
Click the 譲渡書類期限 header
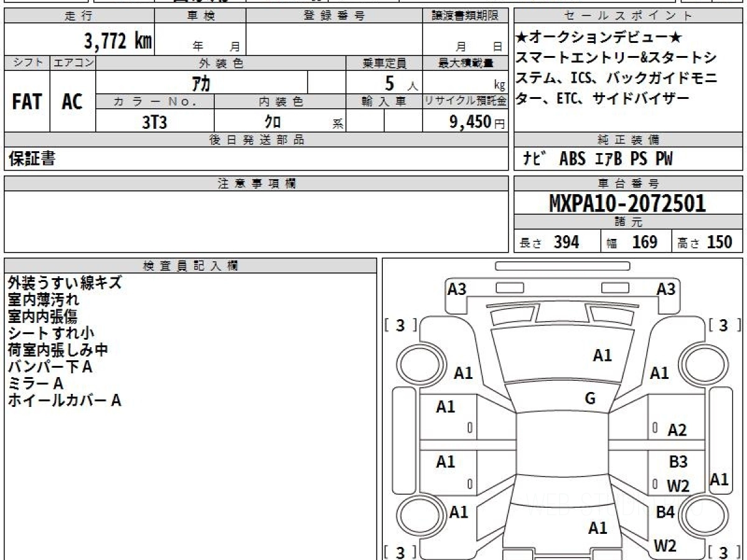tap(465, 16)
